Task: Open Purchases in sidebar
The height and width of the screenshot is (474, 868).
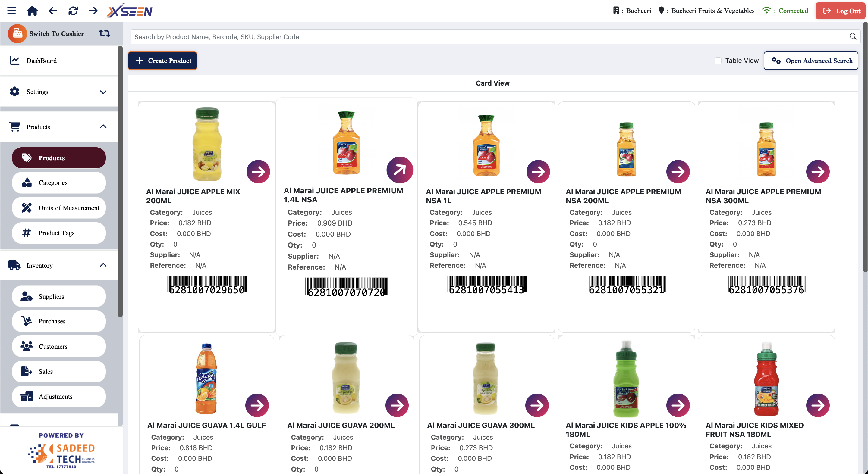Action: coord(59,321)
